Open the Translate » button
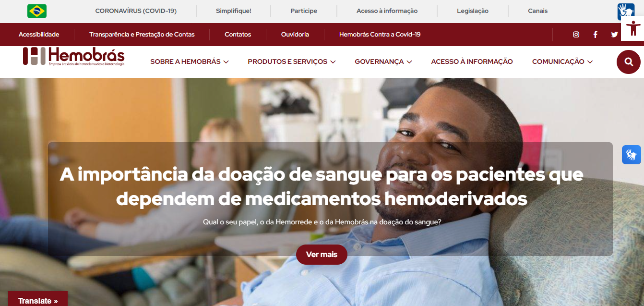This screenshot has width=644, height=306. pos(38,300)
